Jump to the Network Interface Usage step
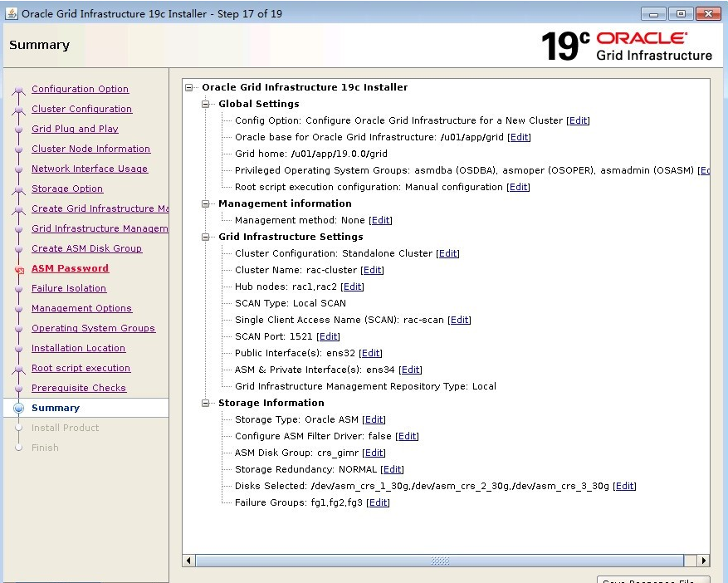The width and height of the screenshot is (728, 583). pyautogui.click(x=89, y=169)
